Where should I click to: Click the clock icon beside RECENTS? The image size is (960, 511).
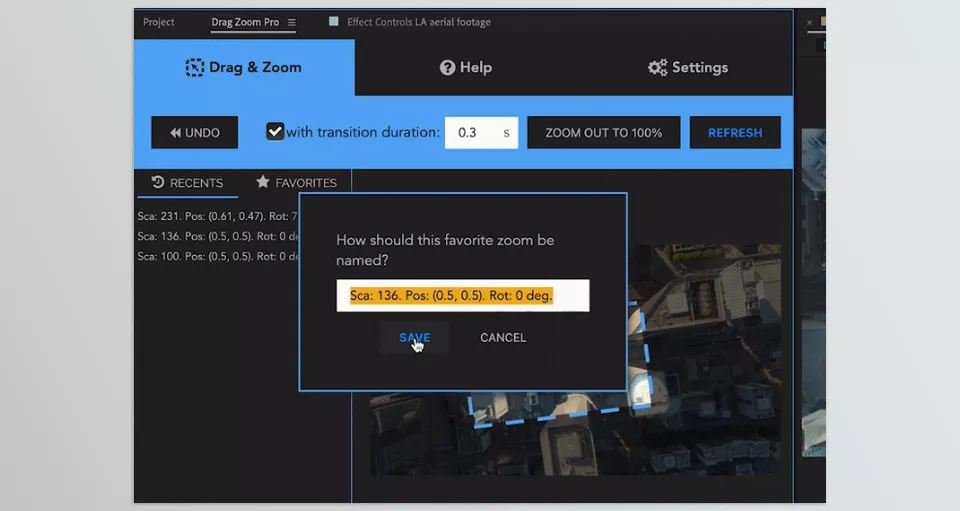pos(158,182)
